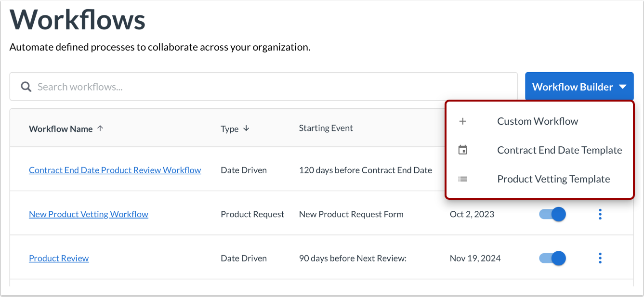Click the plus icon beside Custom Workflow
The height and width of the screenshot is (297, 644).
point(462,121)
